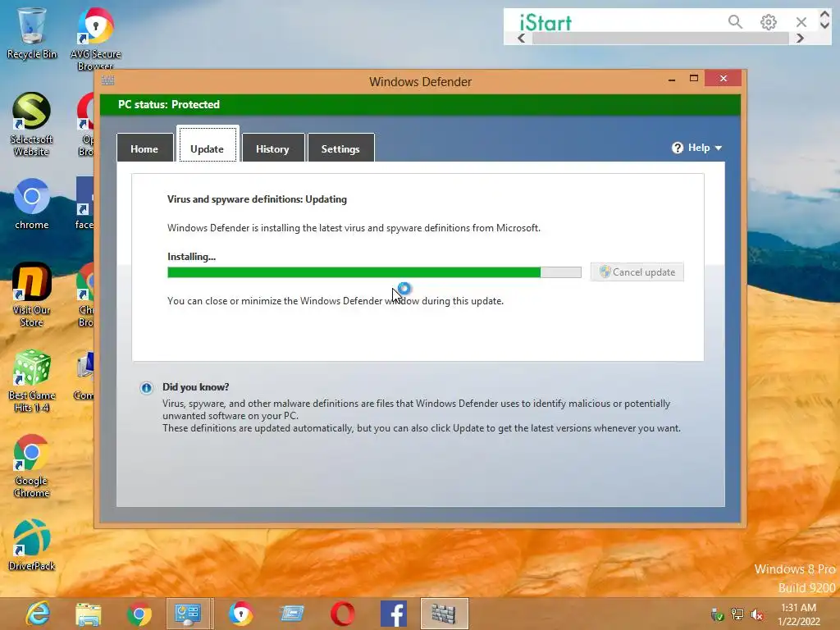Click the network tray icon
The height and width of the screenshot is (630, 840).
[737, 614]
